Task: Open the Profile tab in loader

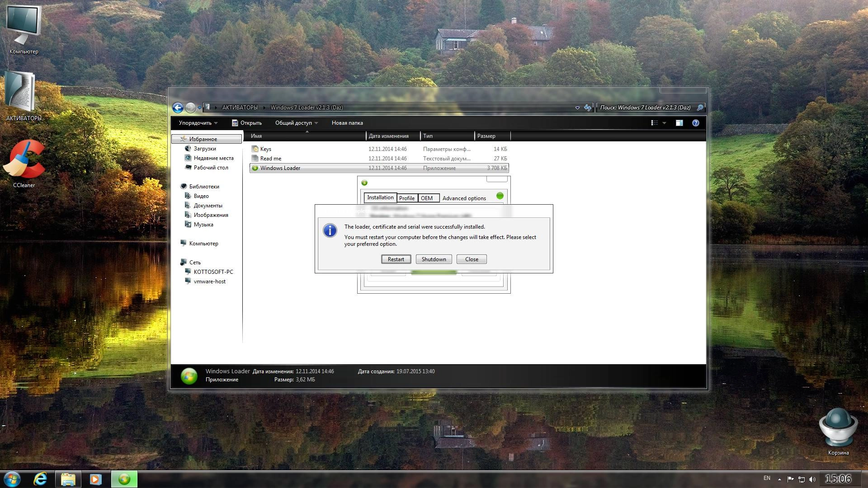Action: 407,198
